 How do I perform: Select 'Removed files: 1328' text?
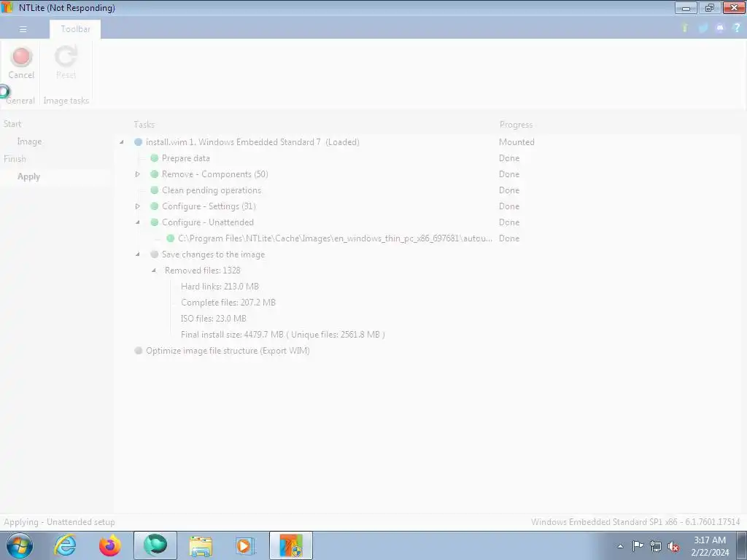pos(203,271)
